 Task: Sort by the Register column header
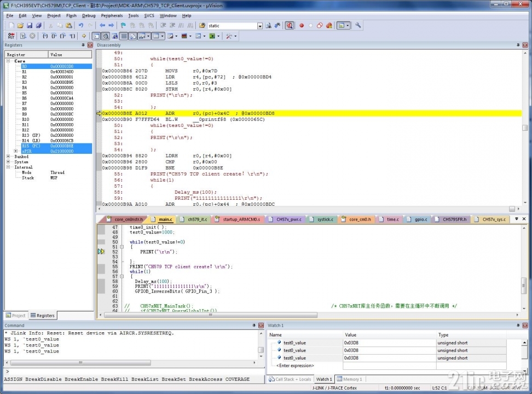pyautogui.click(x=26, y=55)
